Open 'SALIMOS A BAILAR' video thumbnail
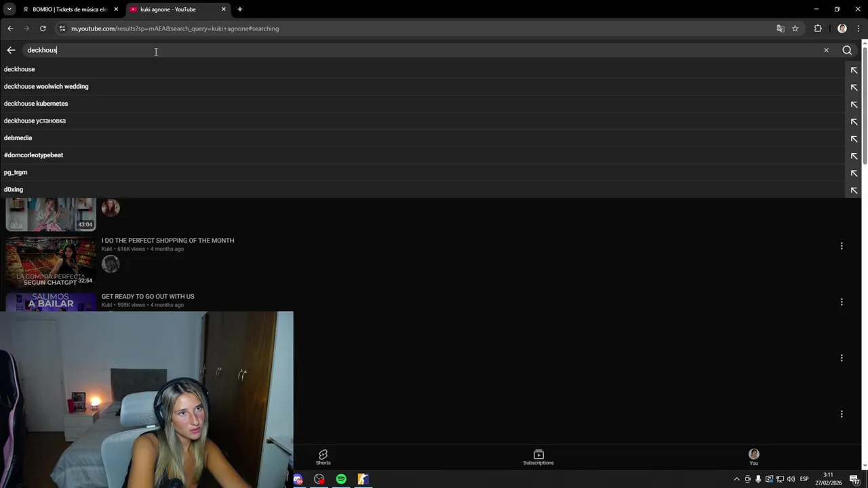 (x=51, y=302)
